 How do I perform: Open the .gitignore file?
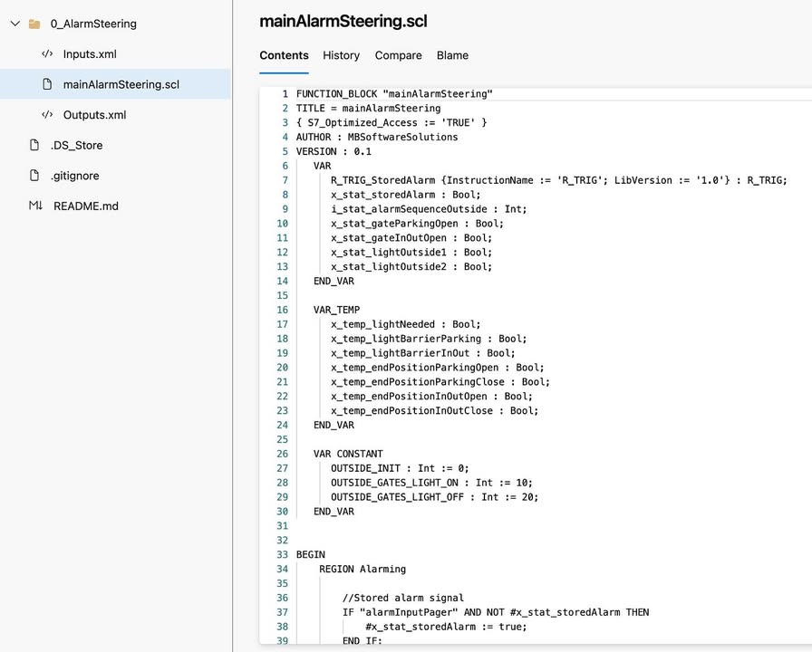(75, 176)
